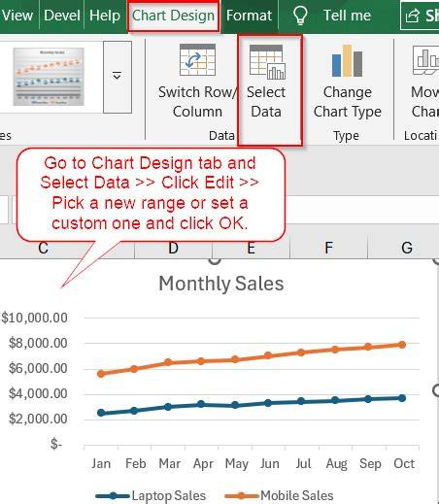Click the Tell me lightbulb icon

[300, 16]
